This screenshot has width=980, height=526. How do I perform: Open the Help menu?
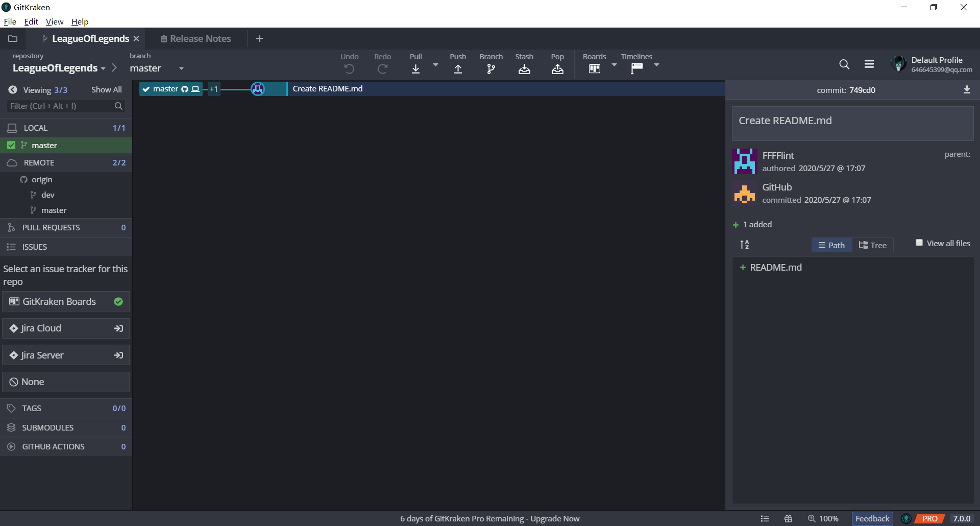[80, 21]
